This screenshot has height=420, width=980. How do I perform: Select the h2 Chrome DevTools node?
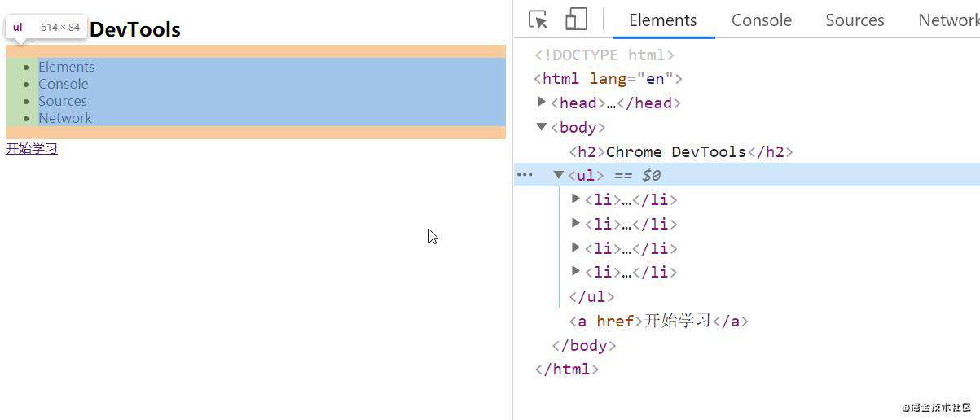click(681, 151)
